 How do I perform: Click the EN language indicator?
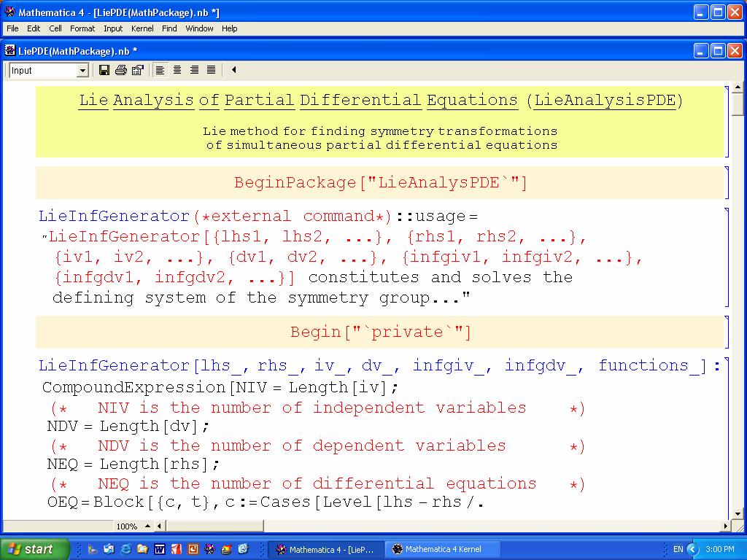click(678, 549)
